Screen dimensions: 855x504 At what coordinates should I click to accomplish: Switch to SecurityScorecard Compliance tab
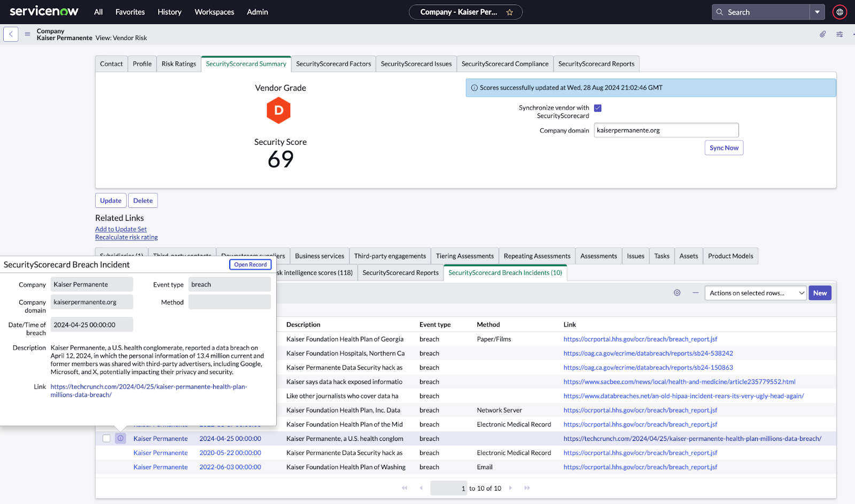(505, 64)
